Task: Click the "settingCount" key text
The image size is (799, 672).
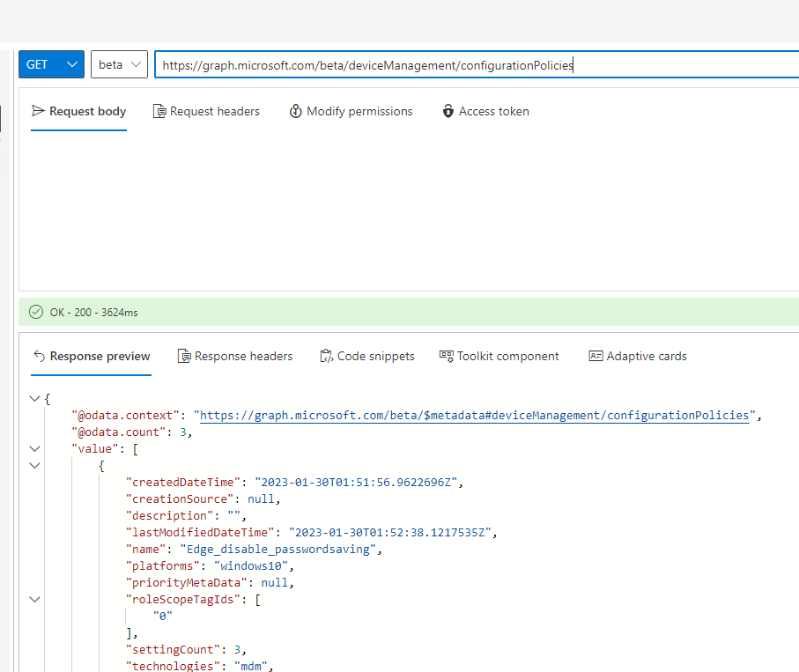Action: 174,650
